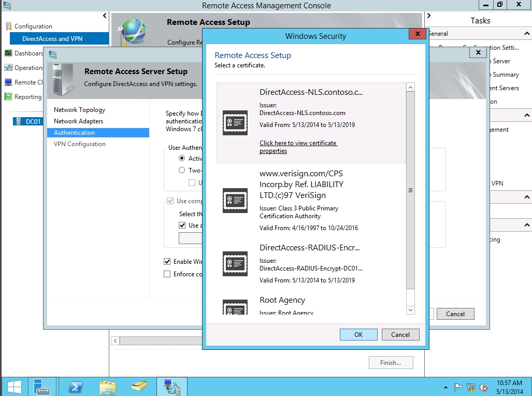The width and height of the screenshot is (532, 396).
Task: Click the Remote Access Server Setup server image
Action: (x=63, y=80)
